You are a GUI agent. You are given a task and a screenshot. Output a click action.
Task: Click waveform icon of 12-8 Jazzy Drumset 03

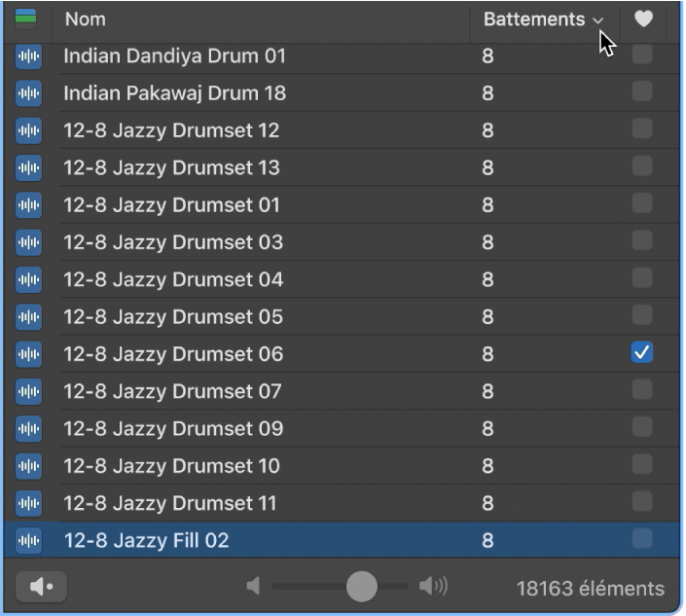click(28, 242)
